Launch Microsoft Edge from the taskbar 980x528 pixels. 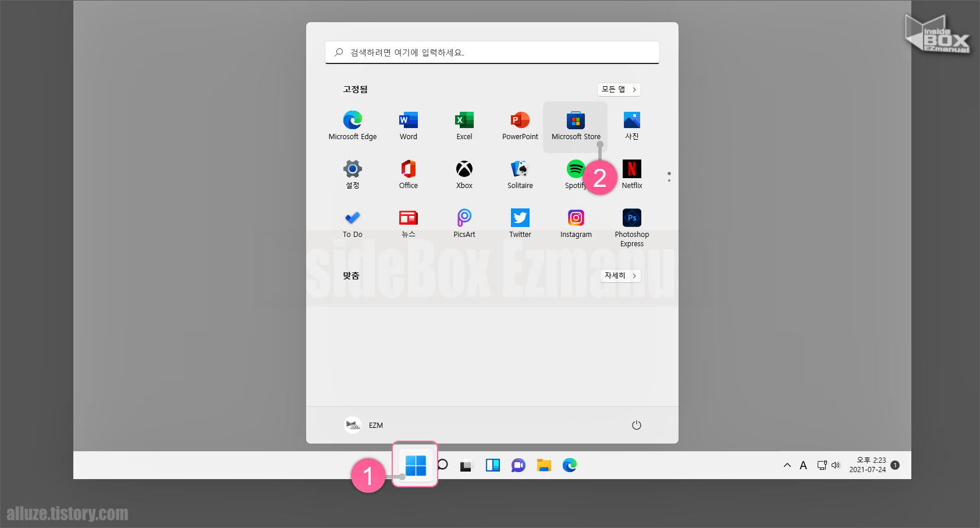(570, 465)
